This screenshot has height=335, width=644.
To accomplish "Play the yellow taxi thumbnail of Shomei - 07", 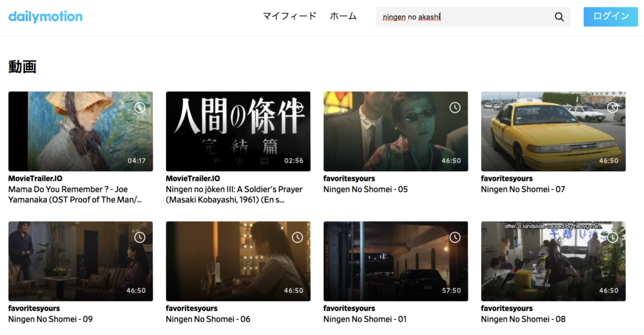I will pos(553,131).
